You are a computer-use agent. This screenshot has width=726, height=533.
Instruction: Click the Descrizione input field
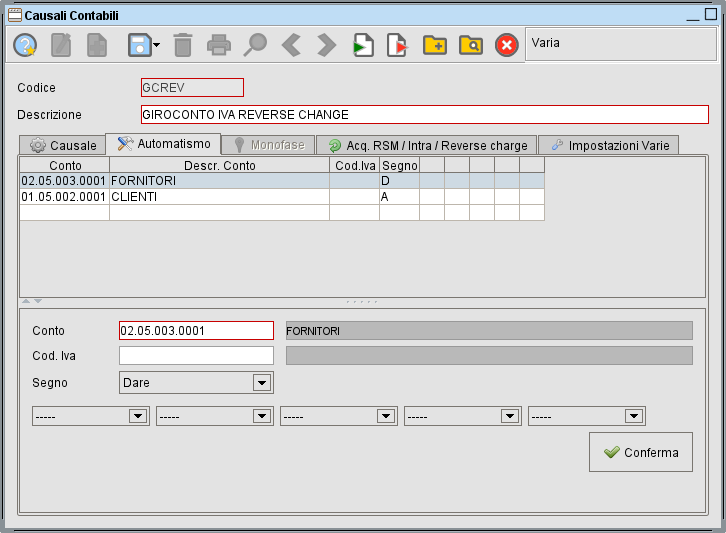tap(425, 114)
